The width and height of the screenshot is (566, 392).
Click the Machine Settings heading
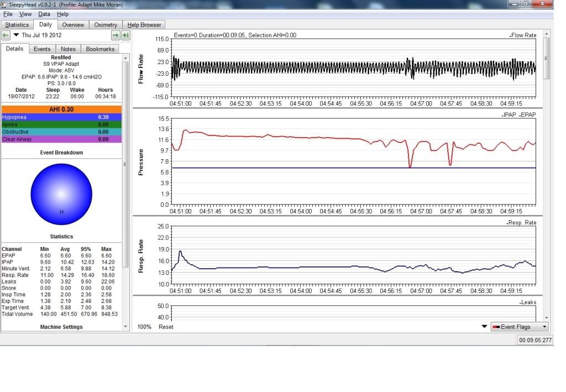point(61,327)
